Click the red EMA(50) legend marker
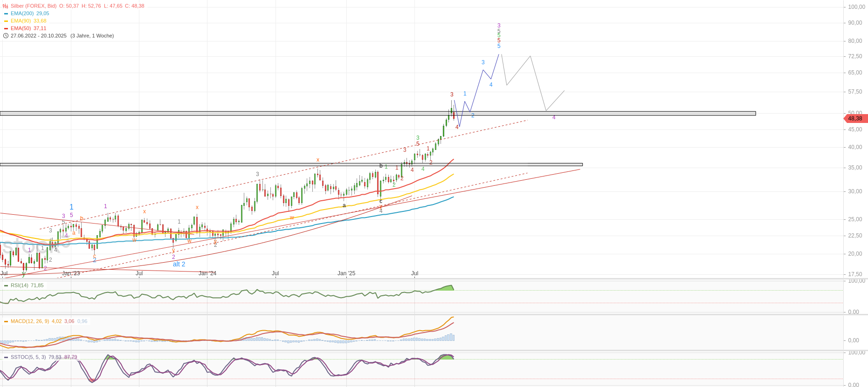Image resolution: width=868 pixels, height=387 pixels. pyautogui.click(x=6, y=28)
